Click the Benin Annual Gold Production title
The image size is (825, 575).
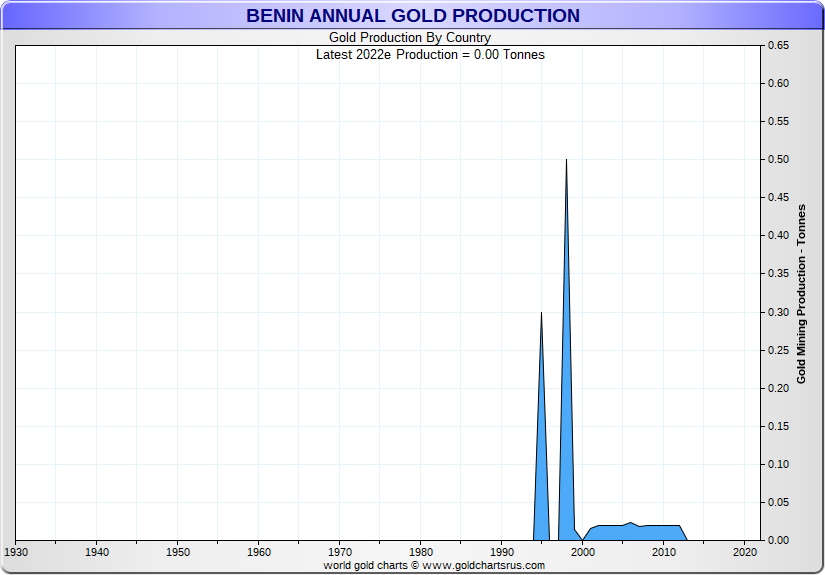click(x=412, y=16)
